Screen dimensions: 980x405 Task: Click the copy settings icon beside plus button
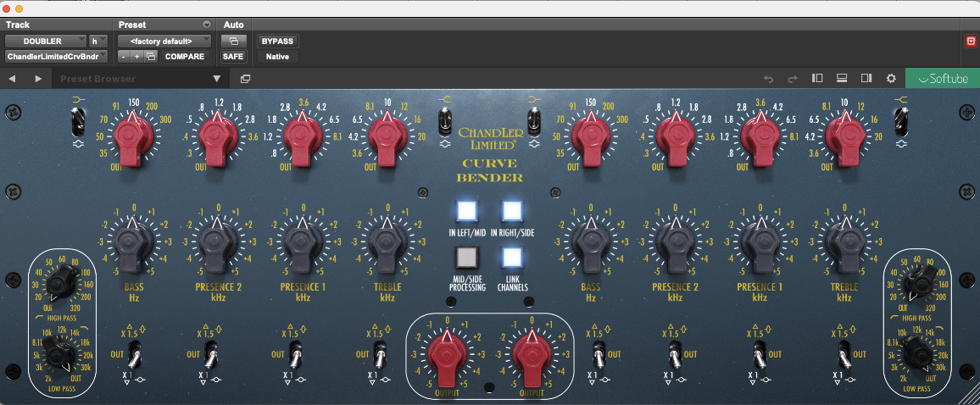tap(151, 56)
